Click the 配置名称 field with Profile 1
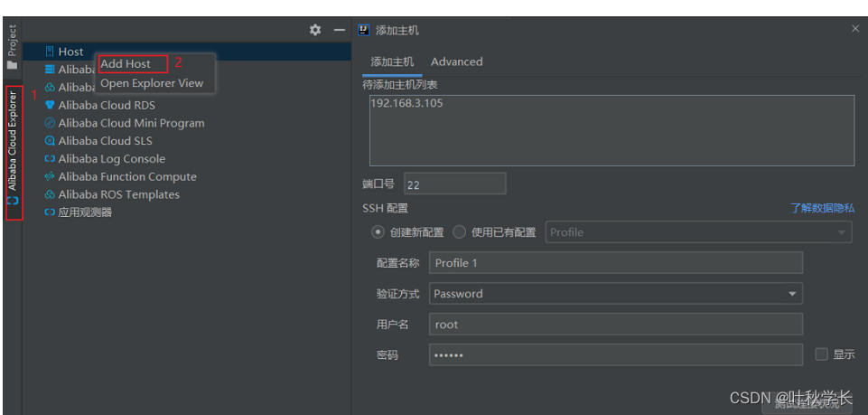The height and width of the screenshot is (415, 868). [x=616, y=262]
